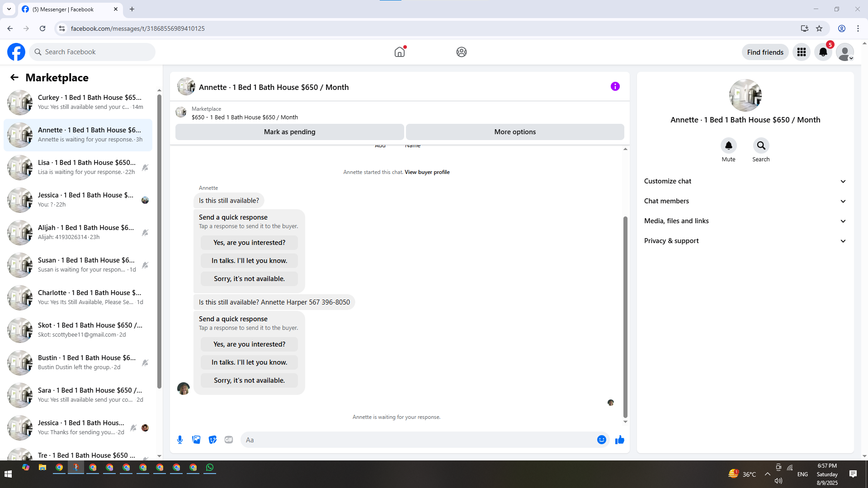Image resolution: width=868 pixels, height=488 pixels.
Task: Focus the Aa message input field
Action: click(x=418, y=440)
